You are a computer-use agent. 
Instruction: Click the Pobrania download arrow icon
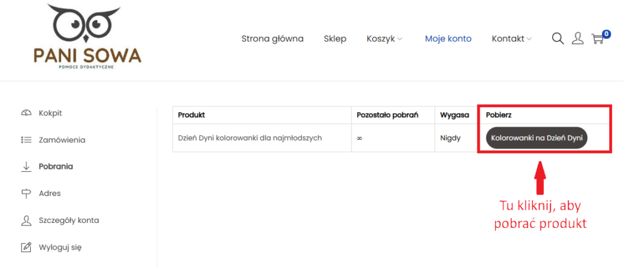click(26, 167)
